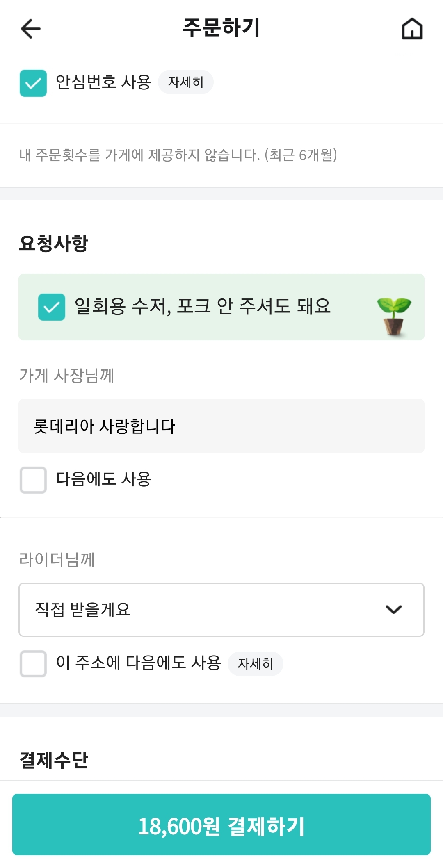Tap the 결제수단 section heading
This screenshot has width=443, height=868.
point(54,760)
